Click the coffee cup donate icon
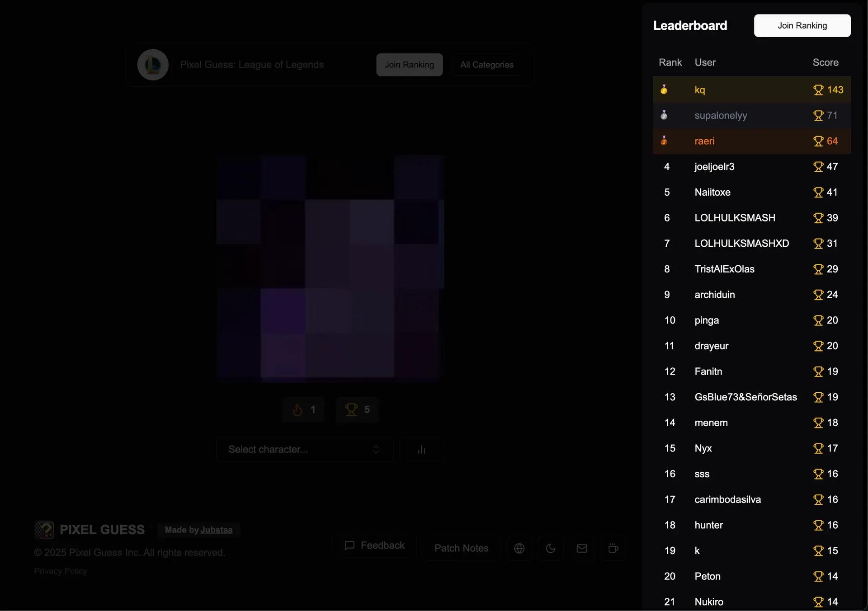Image resolution: width=868 pixels, height=611 pixels. click(x=613, y=548)
